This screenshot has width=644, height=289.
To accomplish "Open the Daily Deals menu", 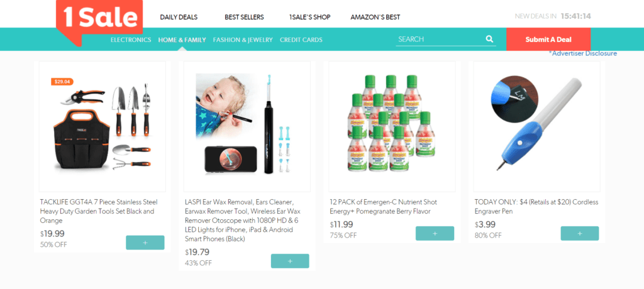I will pyautogui.click(x=179, y=17).
